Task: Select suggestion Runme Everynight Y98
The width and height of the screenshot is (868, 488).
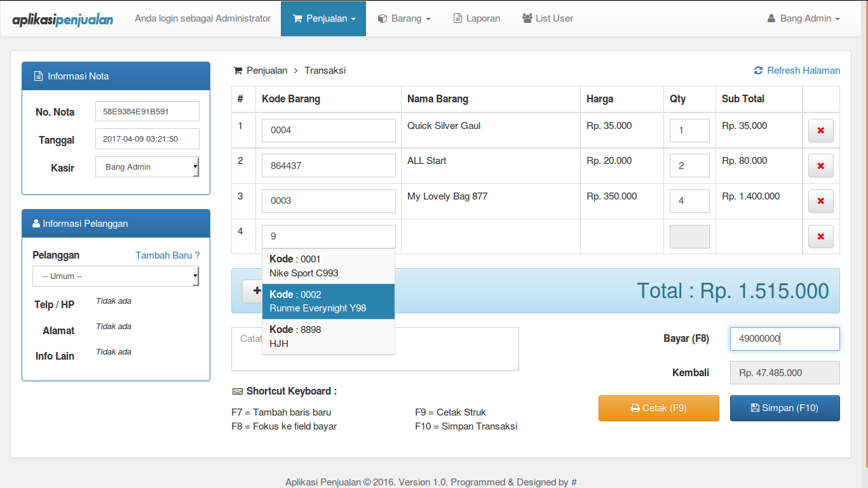Action: point(328,302)
